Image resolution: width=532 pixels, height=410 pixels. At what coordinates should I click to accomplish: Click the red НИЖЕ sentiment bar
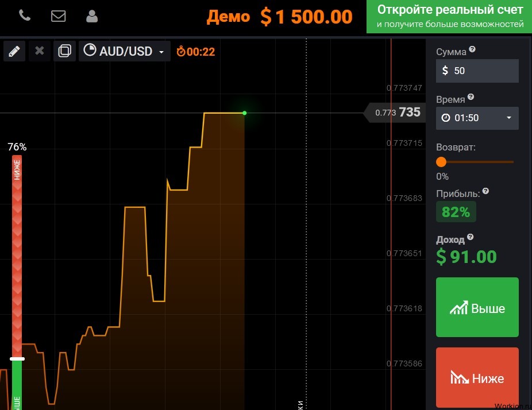tap(17, 256)
